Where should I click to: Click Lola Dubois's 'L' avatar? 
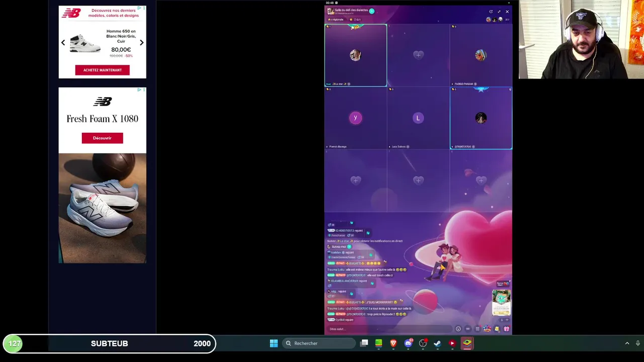click(x=418, y=118)
